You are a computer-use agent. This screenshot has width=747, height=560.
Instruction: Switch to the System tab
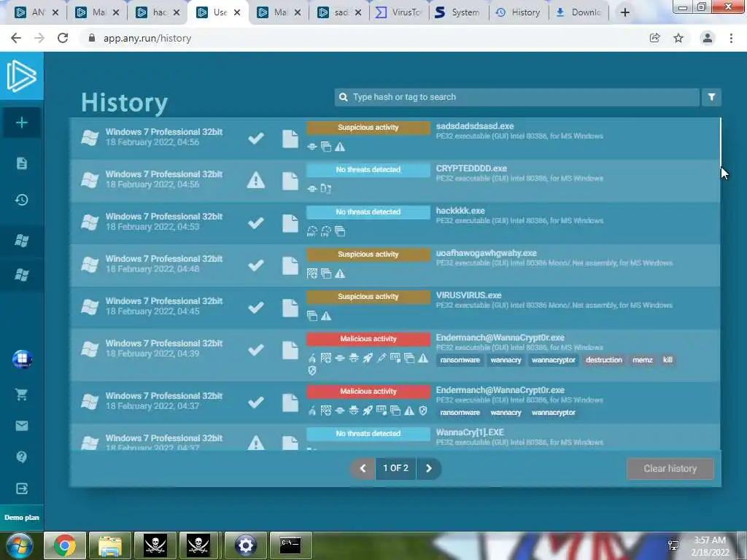458,12
